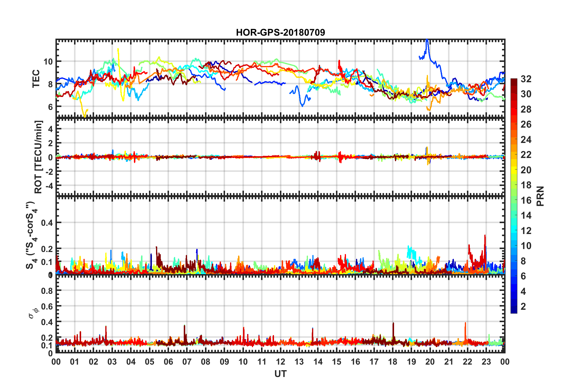Click colorbar tick value 8
Image resolution: width=561 pixels, height=392 pixels.
tap(523, 261)
